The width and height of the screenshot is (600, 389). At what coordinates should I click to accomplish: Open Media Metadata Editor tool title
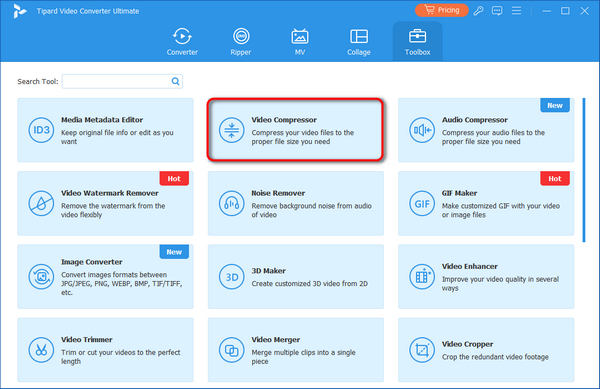tap(102, 120)
